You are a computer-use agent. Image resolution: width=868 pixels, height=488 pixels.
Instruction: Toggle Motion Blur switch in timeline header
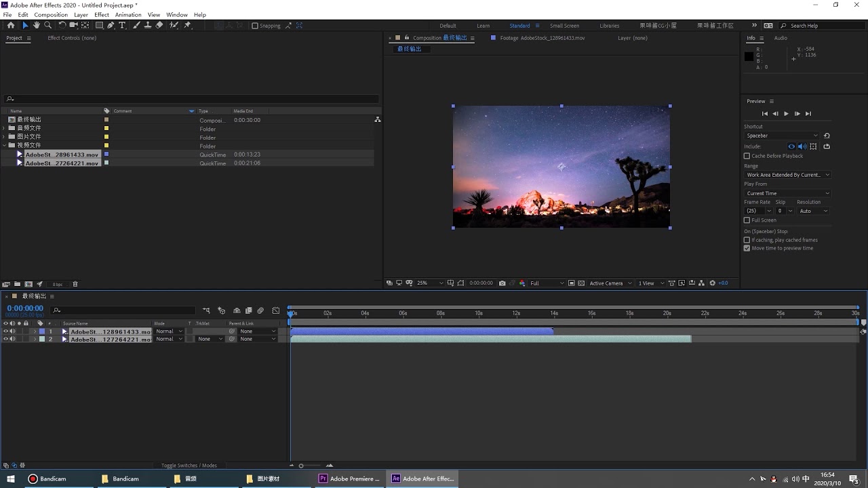pyautogui.click(x=260, y=310)
